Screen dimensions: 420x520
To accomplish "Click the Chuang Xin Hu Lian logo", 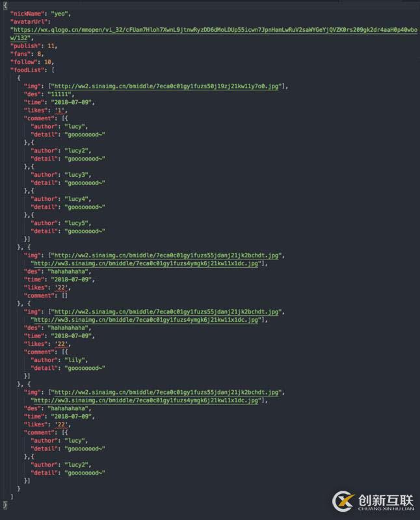I will coord(373,502).
